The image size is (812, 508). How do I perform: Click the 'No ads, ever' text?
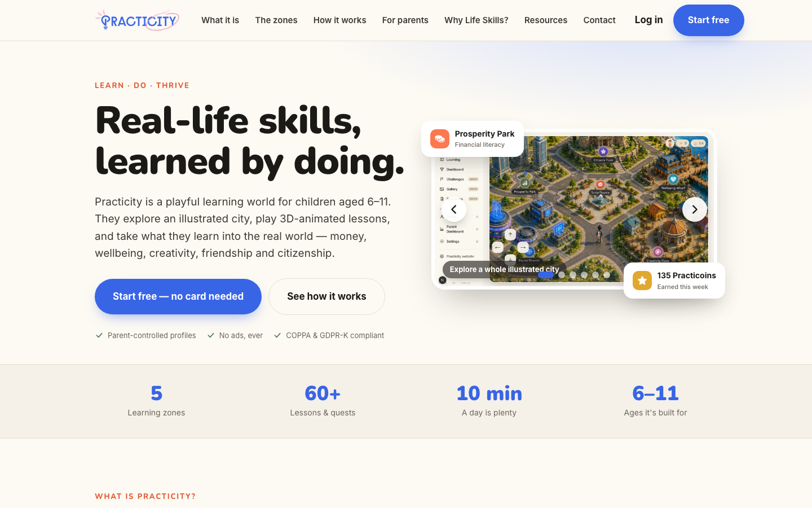pos(241,335)
